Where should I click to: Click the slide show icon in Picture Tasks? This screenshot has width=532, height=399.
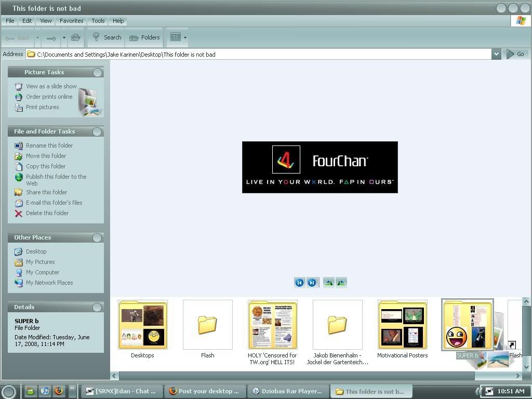18,87
